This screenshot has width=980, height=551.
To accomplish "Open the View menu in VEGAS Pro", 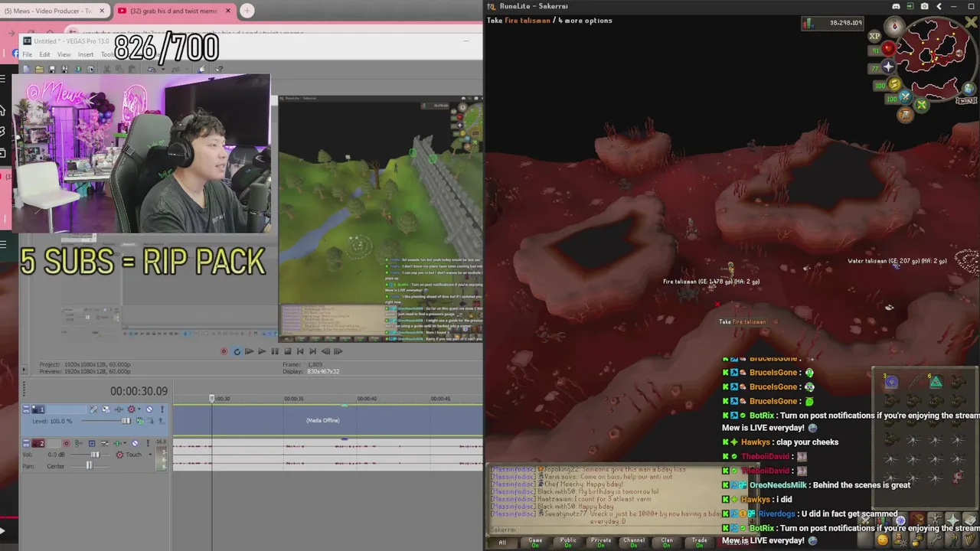I will coord(64,54).
